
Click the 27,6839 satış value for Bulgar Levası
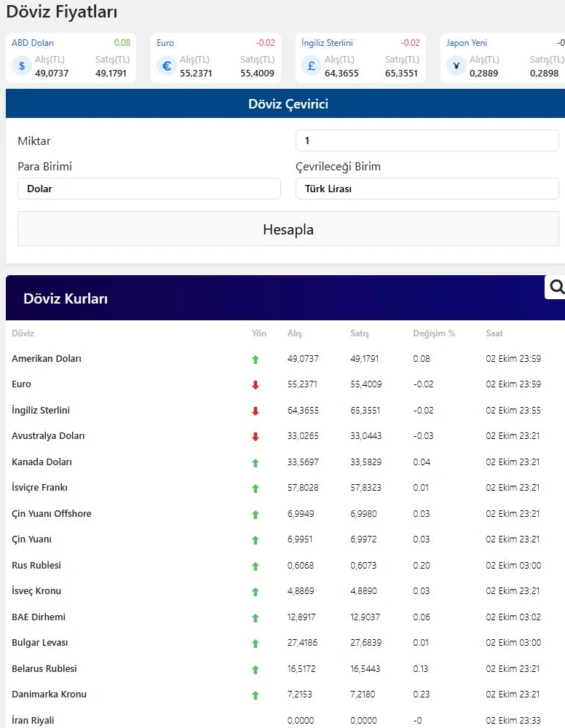click(366, 643)
